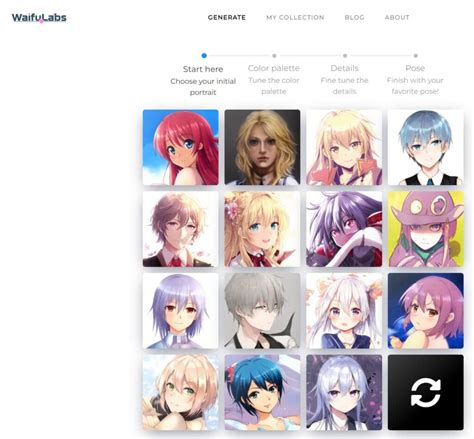Select the brown-haired boy with red tie

[x=181, y=229]
